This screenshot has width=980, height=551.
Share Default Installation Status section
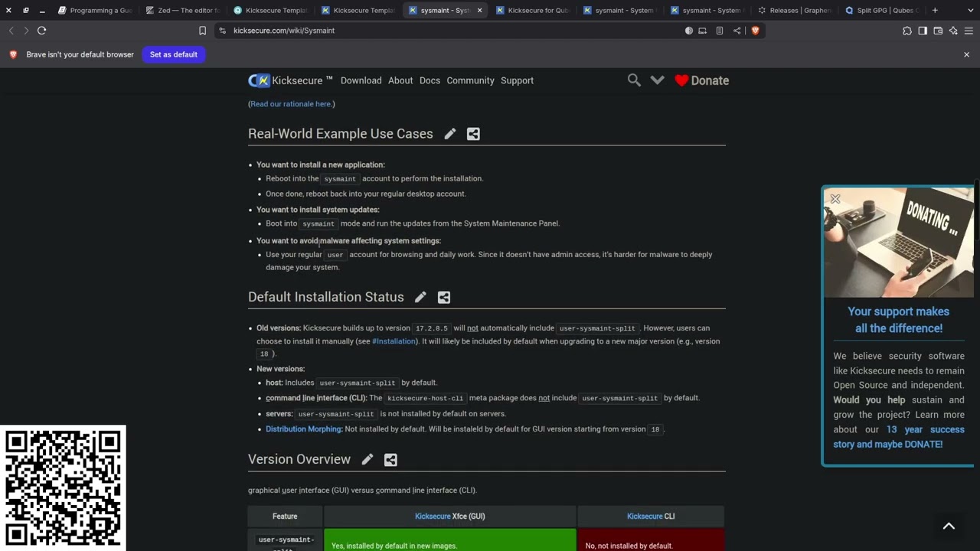pyautogui.click(x=444, y=297)
